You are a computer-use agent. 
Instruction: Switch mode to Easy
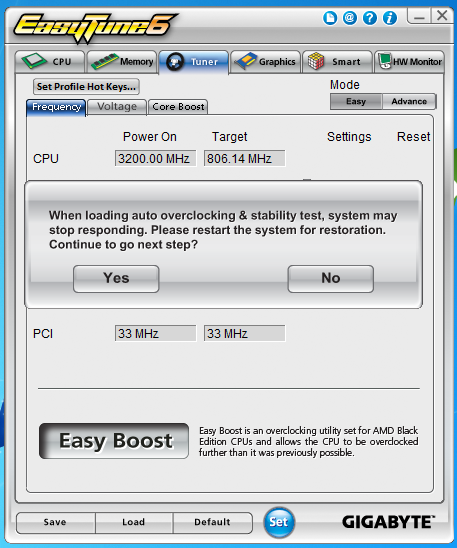coord(356,101)
